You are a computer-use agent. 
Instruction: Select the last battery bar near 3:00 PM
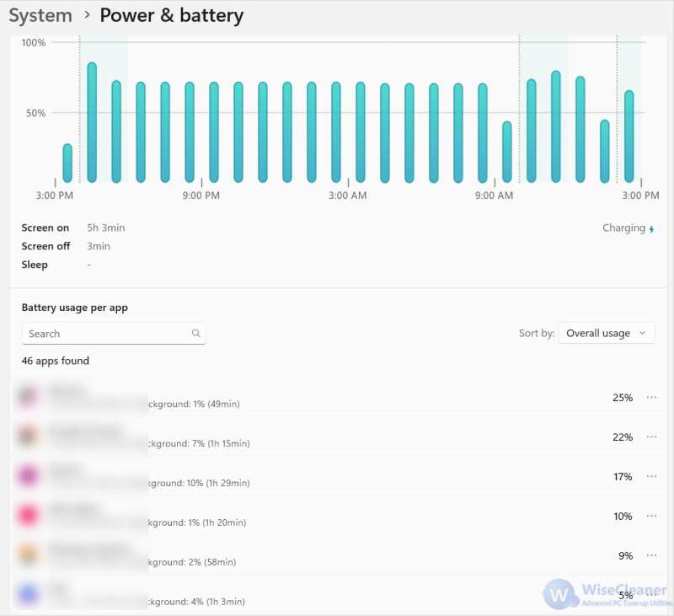(629, 137)
